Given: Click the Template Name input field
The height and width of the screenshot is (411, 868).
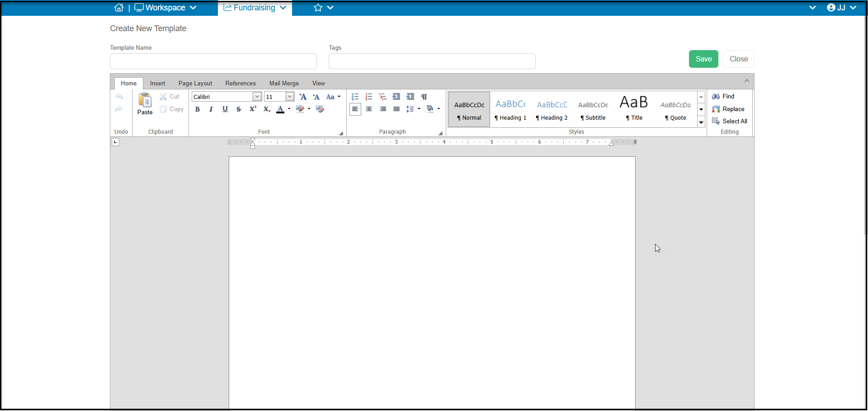Looking at the screenshot, I should click(213, 61).
